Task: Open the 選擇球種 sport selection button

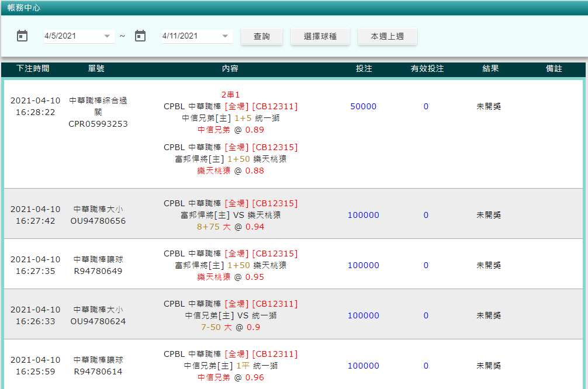Action: (x=320, y=36)
